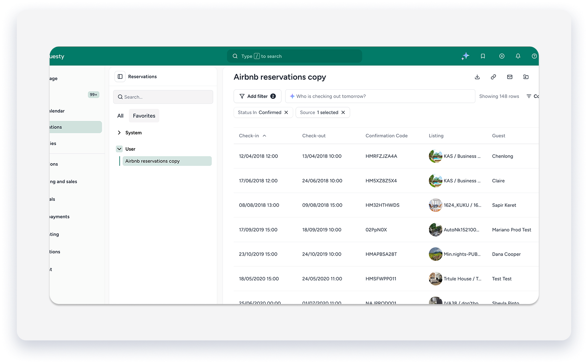
Task: Click guest name Mariano Prod Test
Action: 512,230
